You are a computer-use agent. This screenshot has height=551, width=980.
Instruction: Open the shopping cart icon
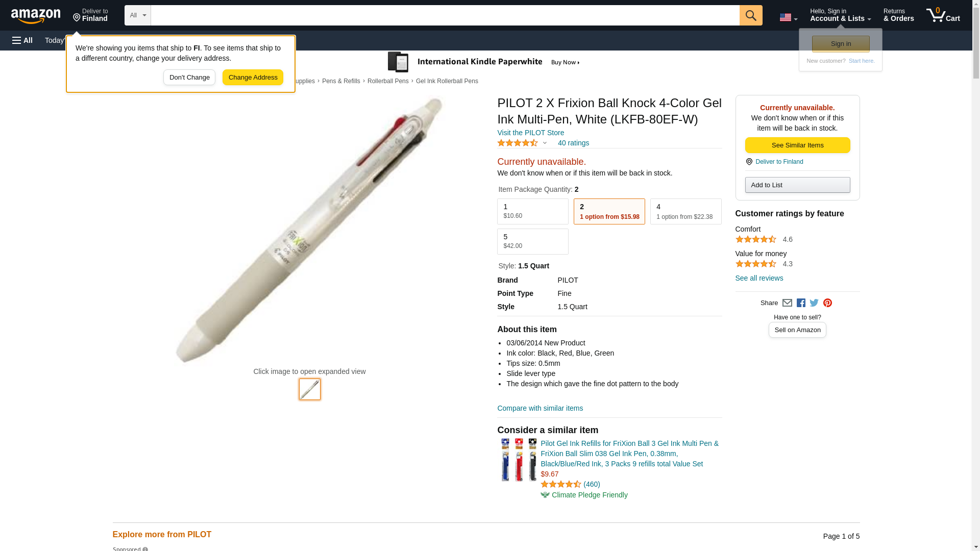pyautogui.click(x=942, y=15)
